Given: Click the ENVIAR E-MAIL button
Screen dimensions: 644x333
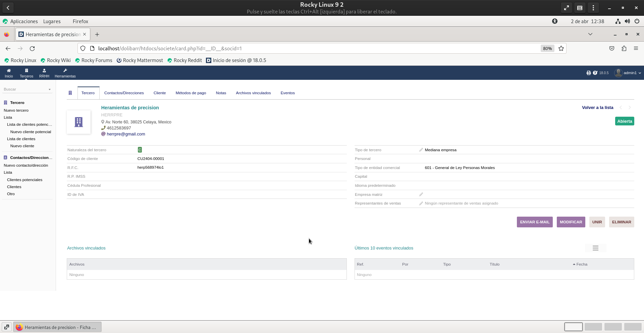Looking at the screenshot, I should tap(534, 222).
